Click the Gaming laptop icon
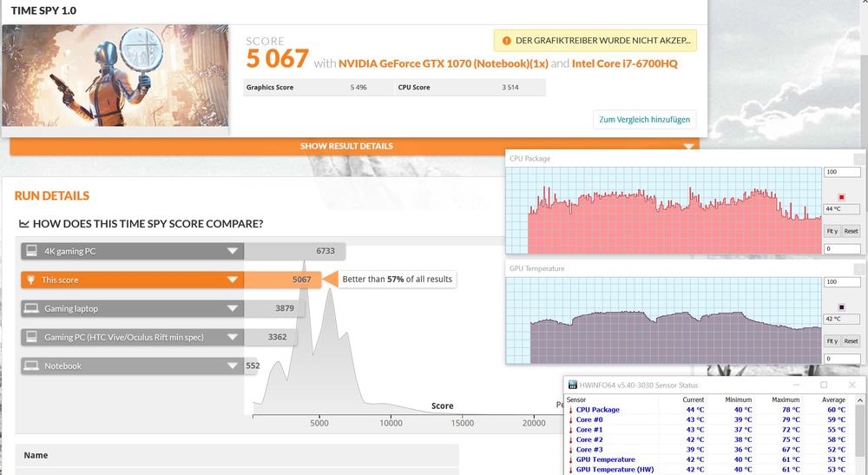 (x=31, y=308)
